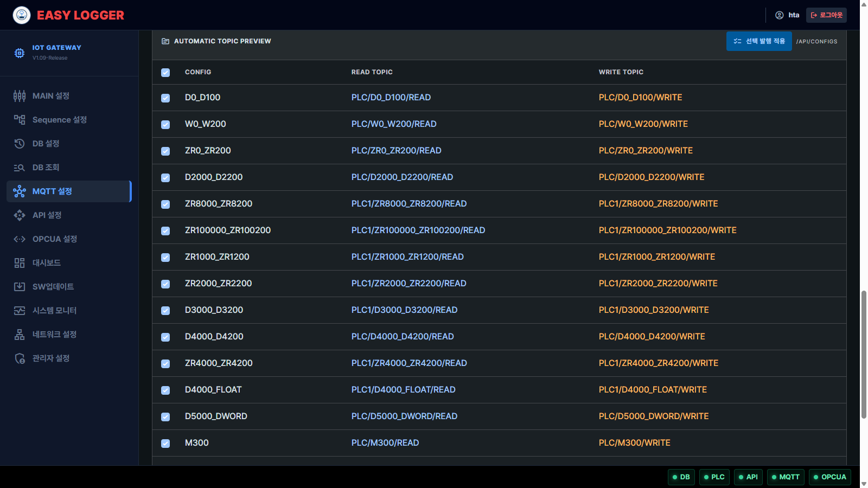868x488 pixels.
Task: Open the 시스템 모니터 menu item
Action: point(69,311)
